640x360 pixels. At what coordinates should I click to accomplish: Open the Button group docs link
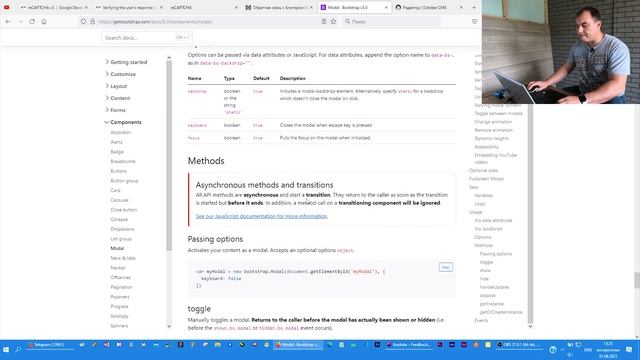pos(124,180)
